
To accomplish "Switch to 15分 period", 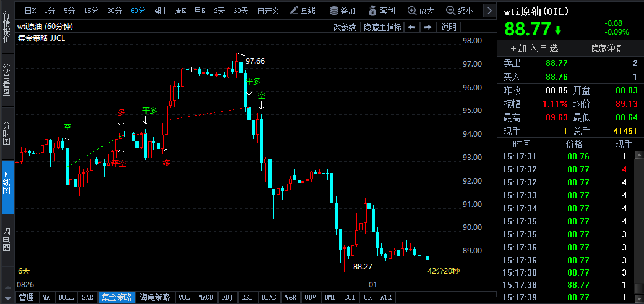I will (91, 11).
